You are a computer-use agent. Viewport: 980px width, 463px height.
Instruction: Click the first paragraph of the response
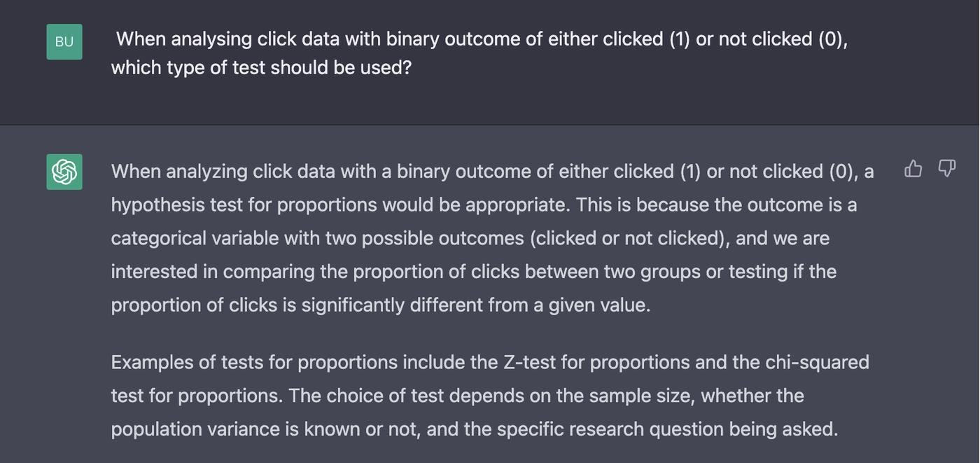(x=490, y=238)
